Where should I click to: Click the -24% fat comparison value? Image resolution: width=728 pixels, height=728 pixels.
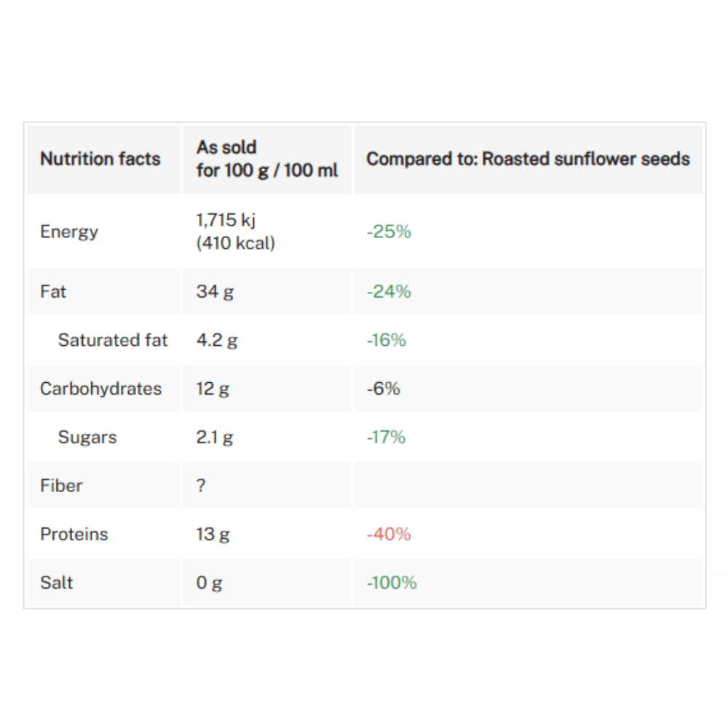[x=389, y=292]
